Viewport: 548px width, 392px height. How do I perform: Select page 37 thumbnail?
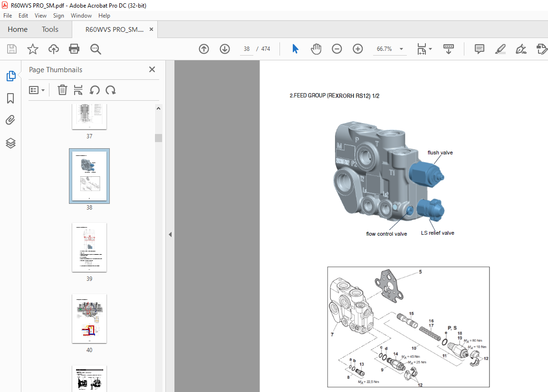[89, 117]
